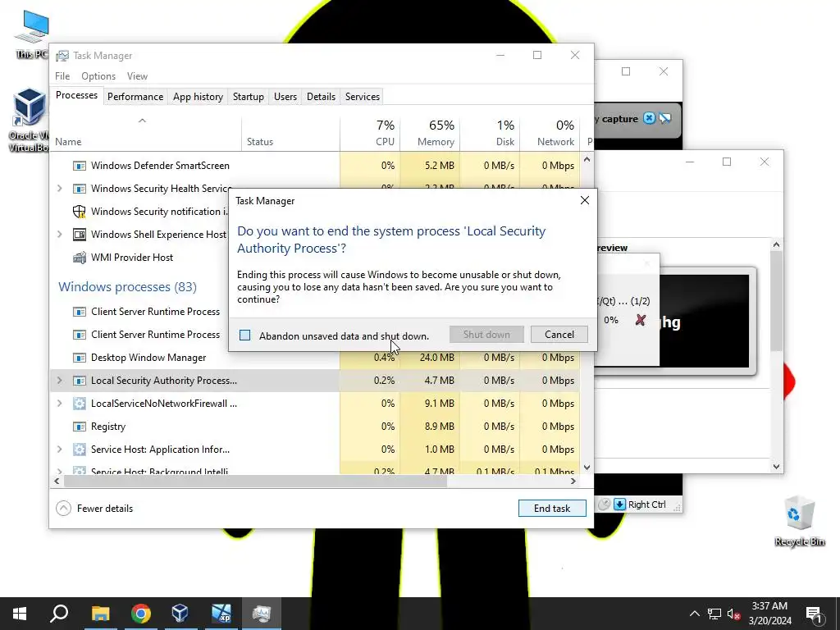840x630 pixels.
Task: Sort by Network column header
Action: click(x=550, y=133)
